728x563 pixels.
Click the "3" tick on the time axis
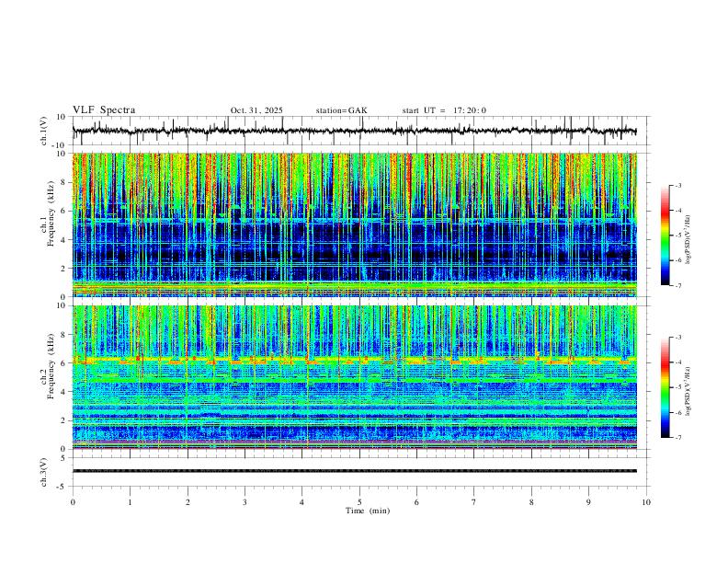point(245,502)
